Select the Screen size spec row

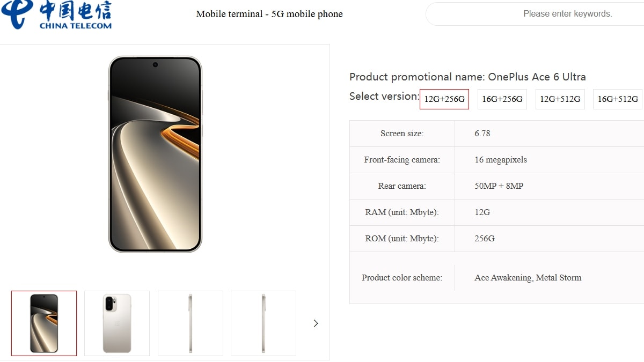[401, 134]
